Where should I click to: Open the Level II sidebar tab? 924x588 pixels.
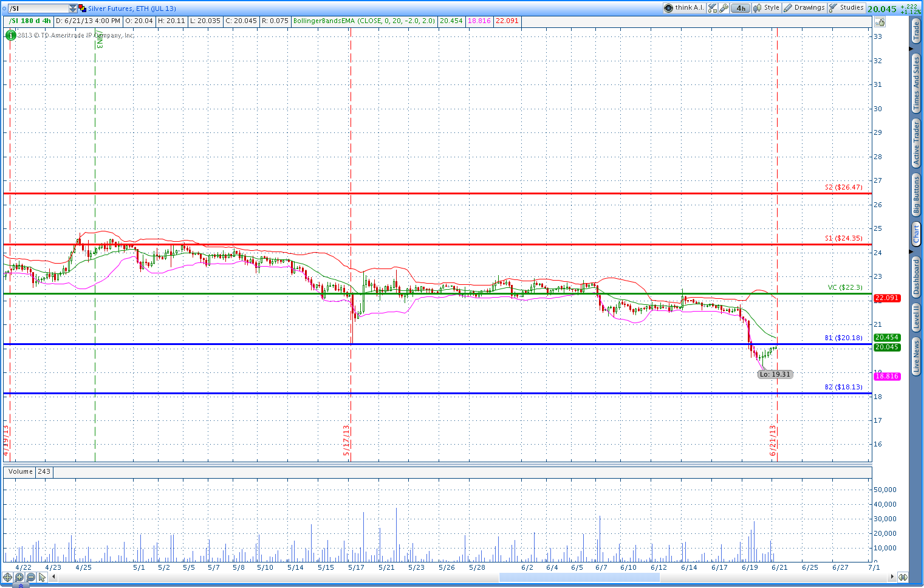(917, 316)
